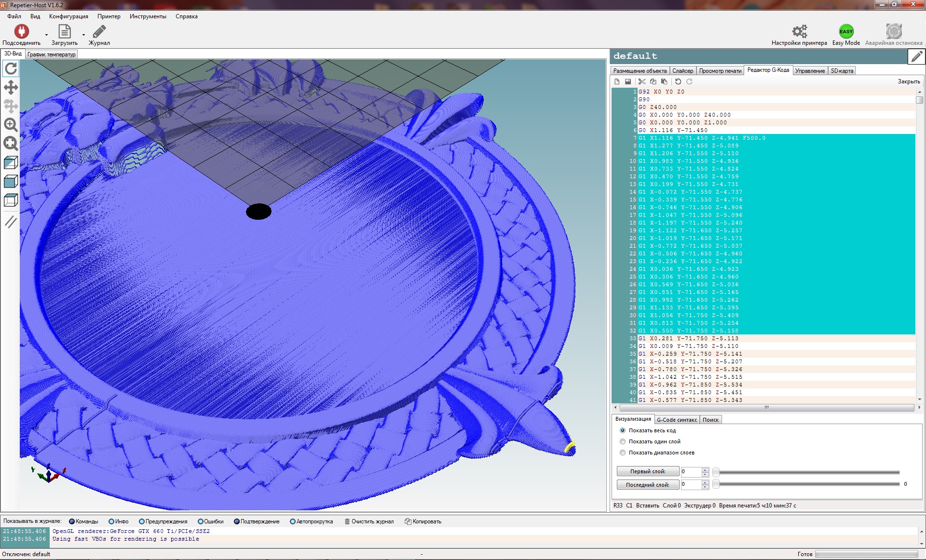The image size is (926, 560).
Task: Click the undo arrow in editor toolbar
Action: click(x=678, y=81)
